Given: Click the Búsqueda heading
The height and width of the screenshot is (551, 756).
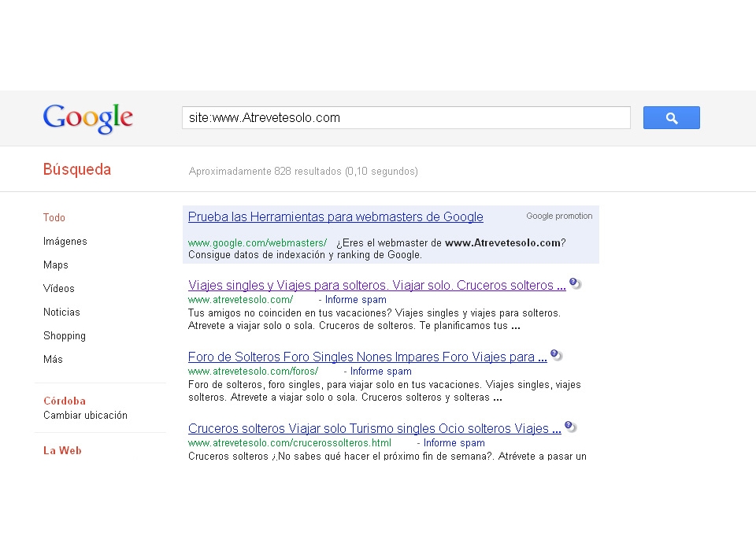Looking at the screenshot, I should click(77, 169).
